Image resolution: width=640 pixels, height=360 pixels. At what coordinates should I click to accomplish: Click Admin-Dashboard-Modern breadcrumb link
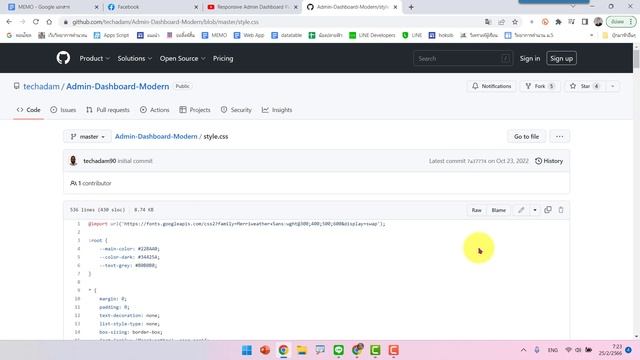tap(156, 136)
